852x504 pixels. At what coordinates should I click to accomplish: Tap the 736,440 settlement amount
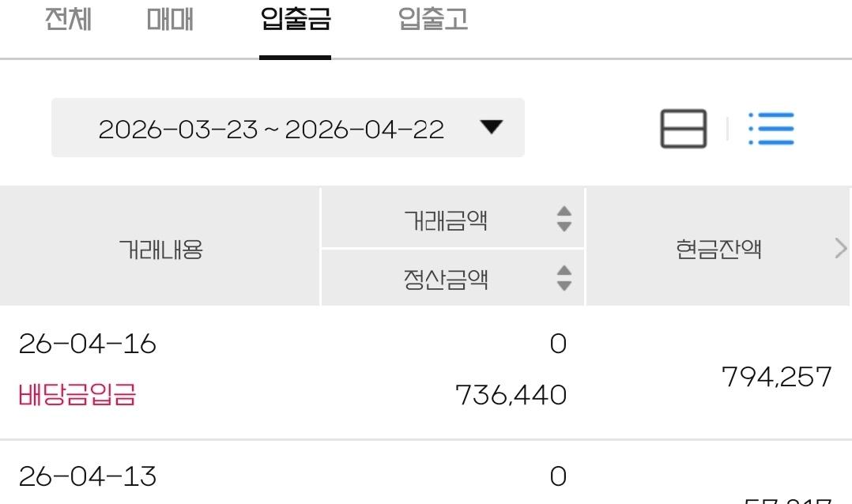pyautogui.click(x=511, y=395)
